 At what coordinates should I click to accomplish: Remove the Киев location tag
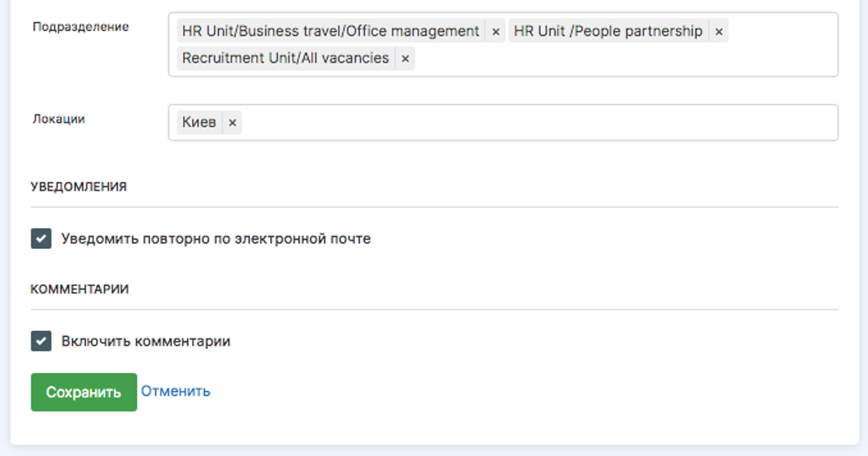(x=232, y=123)
